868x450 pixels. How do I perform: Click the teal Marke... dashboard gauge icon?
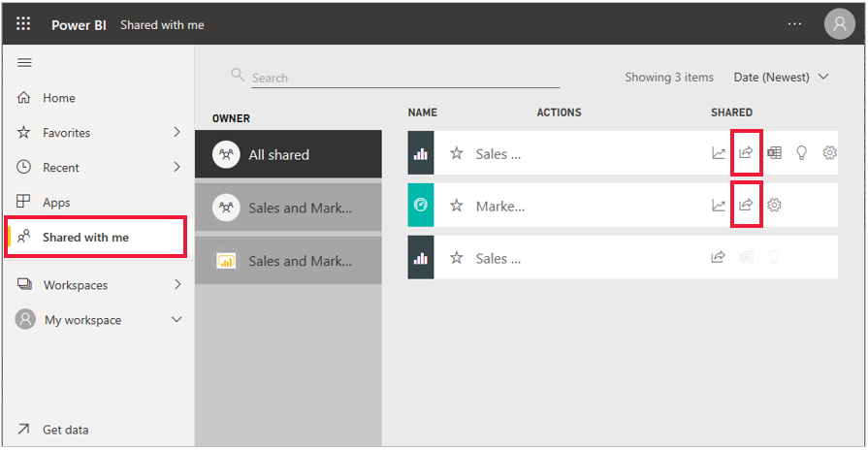tap(421, 206)
